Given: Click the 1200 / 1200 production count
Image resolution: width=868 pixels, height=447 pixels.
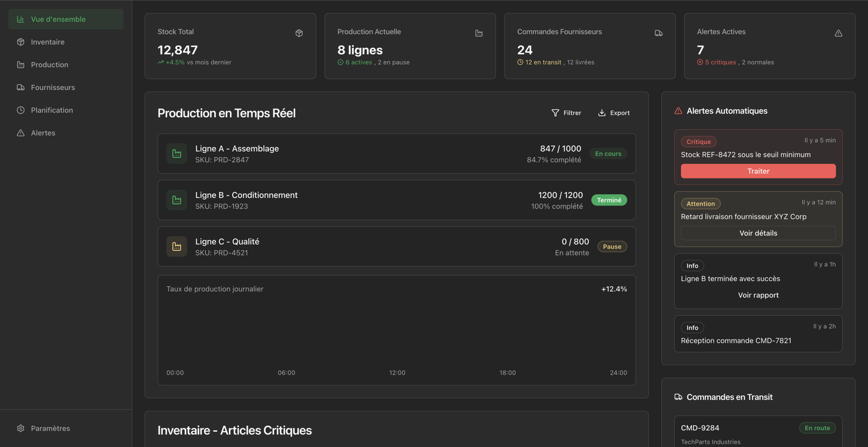Looking at the screenshot, I should [560, 195].
